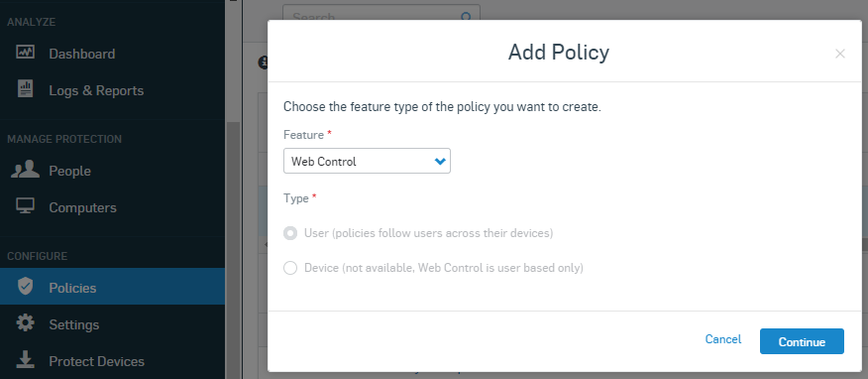Viewport: 868px width, 379px height.
Task: Click the ANALYZE section heading
Action: pyautogui.click(x=31, y=22)
